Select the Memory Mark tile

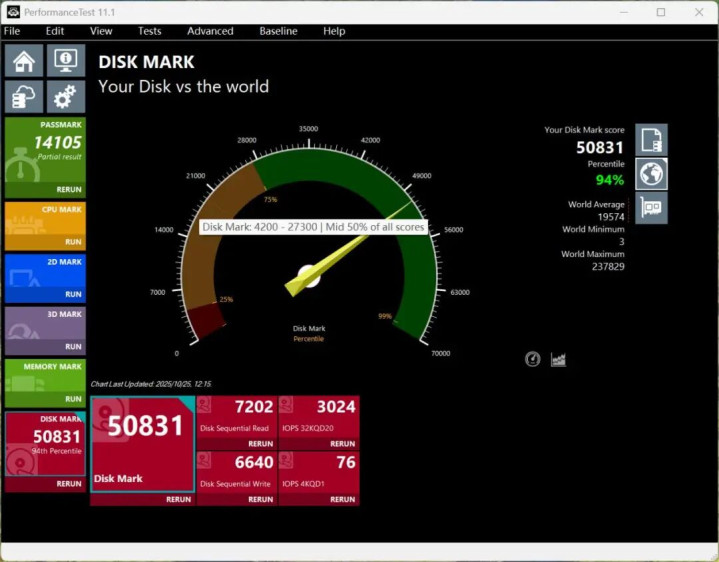[x=45, y=376]
